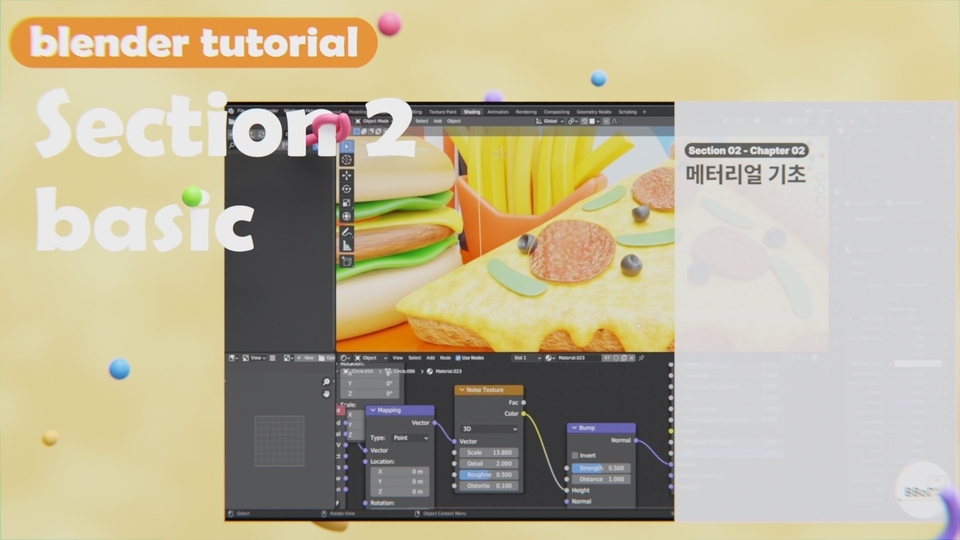960x540 pixels.
Task: Open the node editor type selector icon
Action: click(x=345, y=358)
